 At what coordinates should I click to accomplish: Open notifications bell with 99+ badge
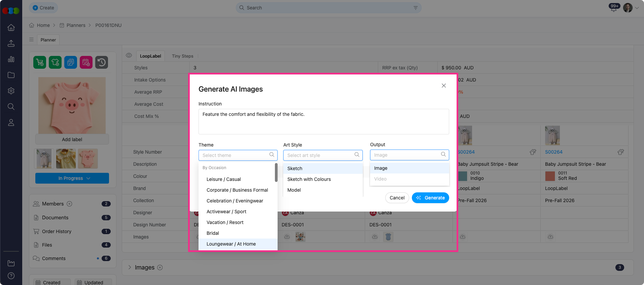click(x=614, y=8)
